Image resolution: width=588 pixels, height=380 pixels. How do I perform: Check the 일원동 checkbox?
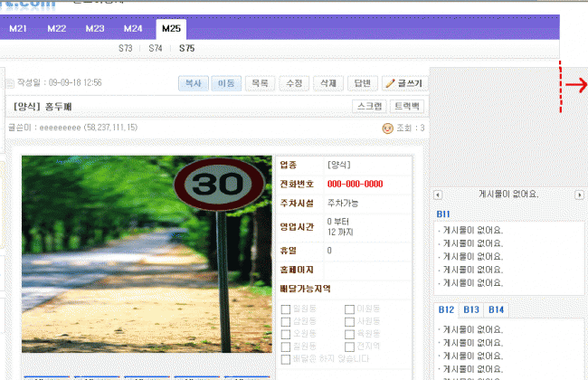click(286, 309)
